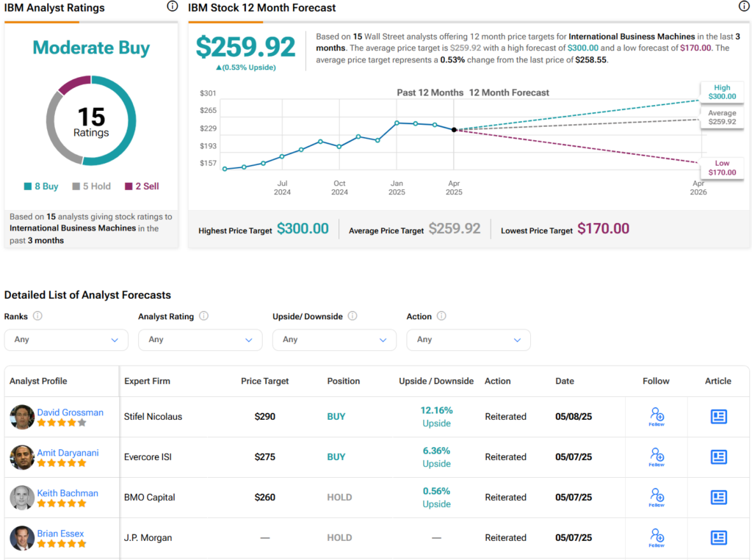Follow analyst David Grossman

tap(657, 416)
